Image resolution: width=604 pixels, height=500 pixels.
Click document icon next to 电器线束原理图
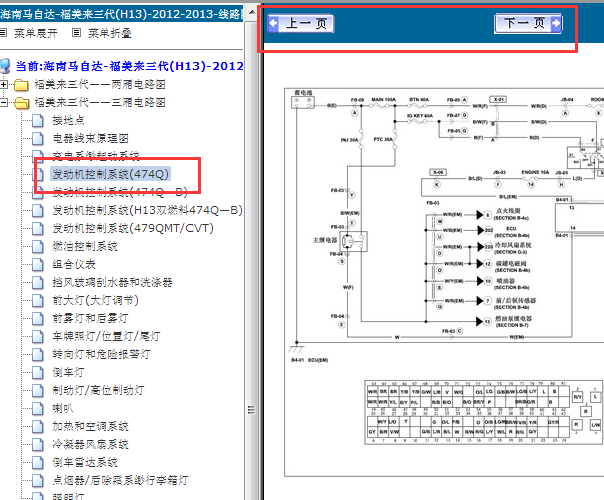click(x=38, y=138)
